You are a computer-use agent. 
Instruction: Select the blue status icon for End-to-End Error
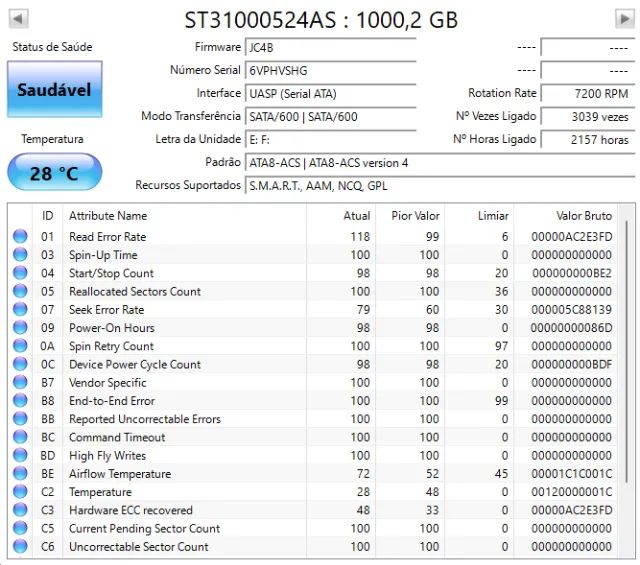tap(20, 400)
